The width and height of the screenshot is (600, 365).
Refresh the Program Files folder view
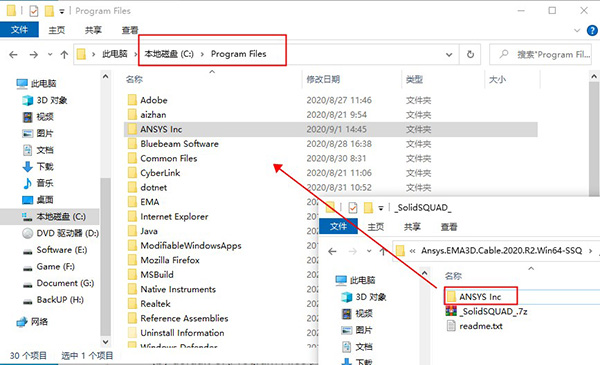(470, 54)
